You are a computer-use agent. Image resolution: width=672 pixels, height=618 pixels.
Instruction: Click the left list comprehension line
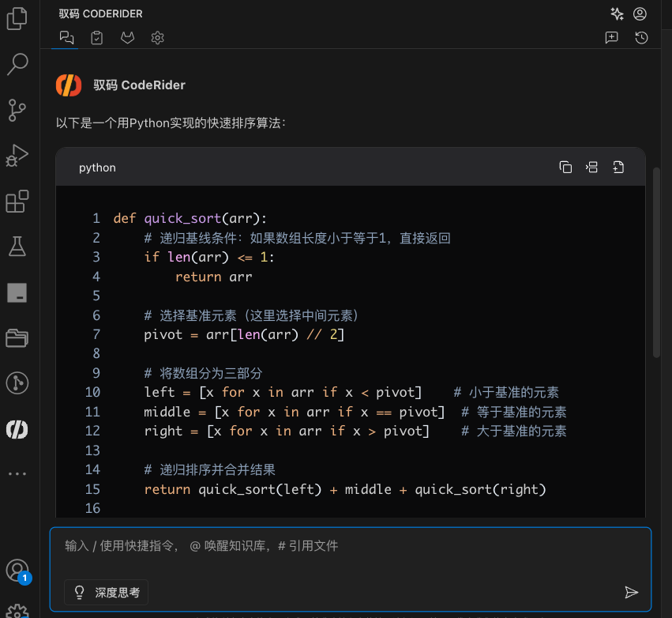[x=283, y=393]
